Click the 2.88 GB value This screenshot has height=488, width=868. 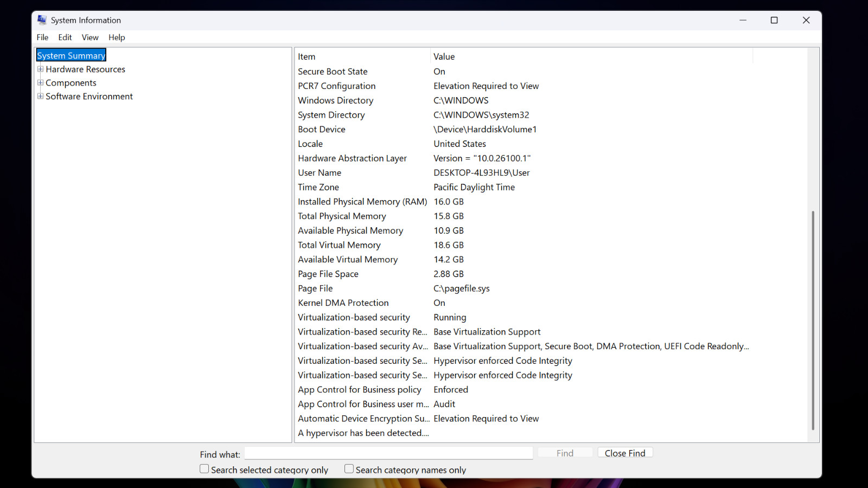coord(449,274)
